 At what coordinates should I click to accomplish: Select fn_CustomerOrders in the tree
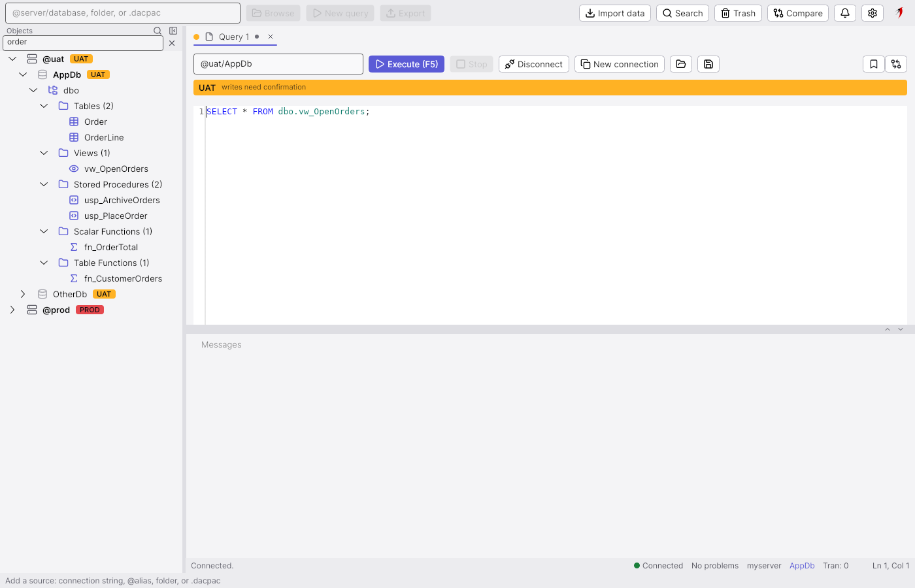coord(123,278)
